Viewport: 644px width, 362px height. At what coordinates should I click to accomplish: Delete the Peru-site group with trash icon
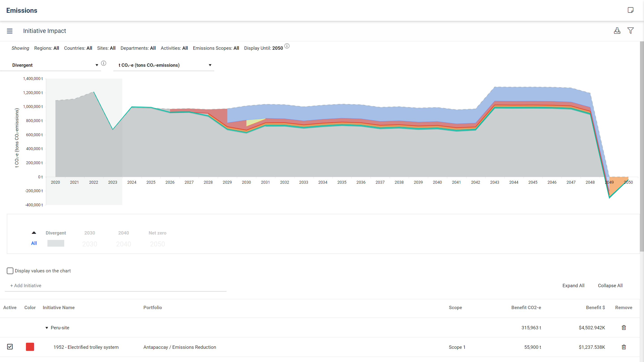[624, 328]
